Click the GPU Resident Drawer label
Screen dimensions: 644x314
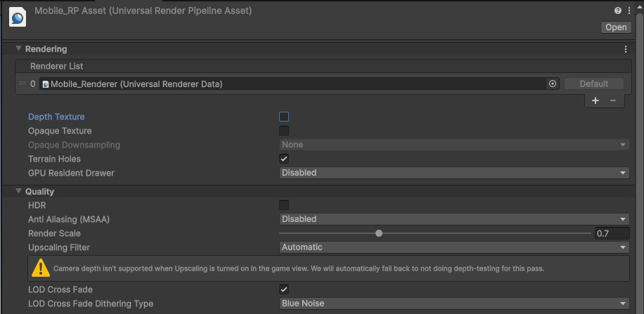point(71,173)
